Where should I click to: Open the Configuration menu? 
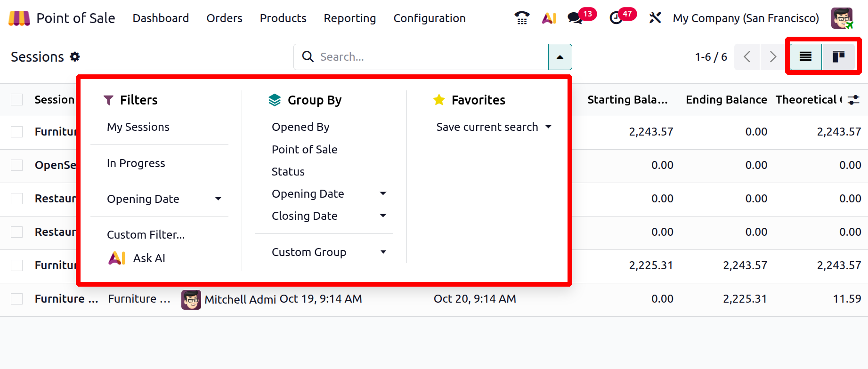[x=429, y=18]
